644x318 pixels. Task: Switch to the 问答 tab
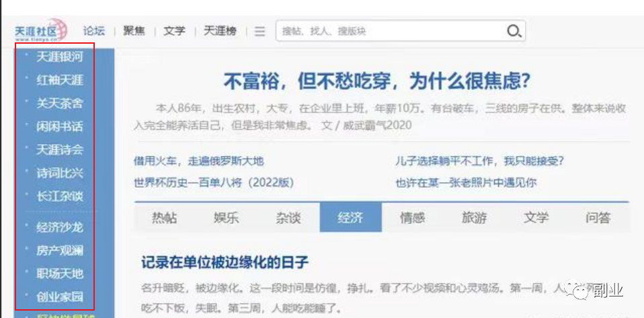[598, 217]
